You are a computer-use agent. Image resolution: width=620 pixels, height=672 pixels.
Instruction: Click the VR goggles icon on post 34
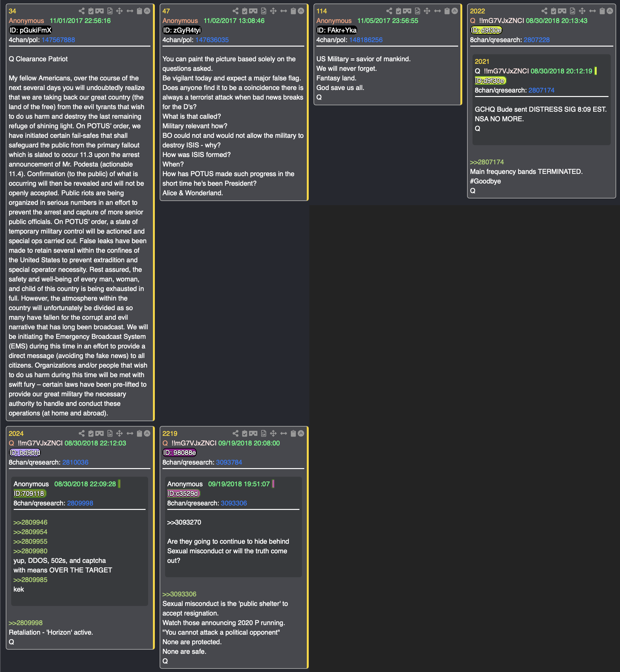(100, 11)
